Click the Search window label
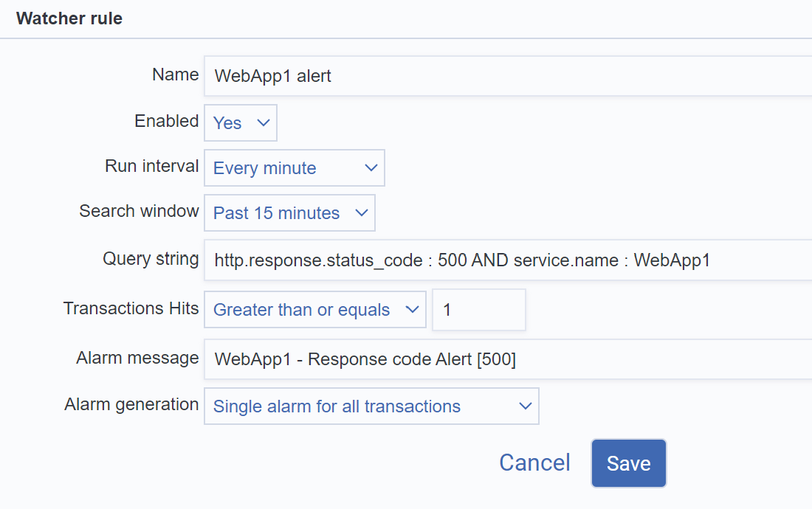 pos(139,210)
